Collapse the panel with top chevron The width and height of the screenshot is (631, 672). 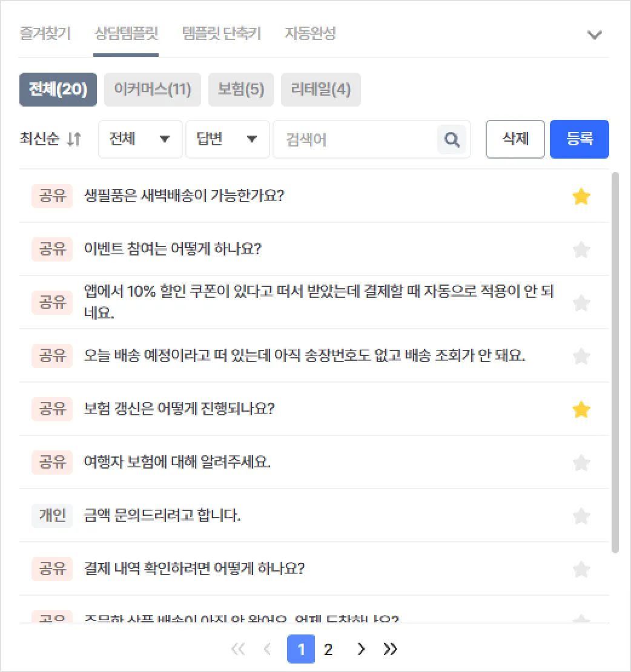click(595, 35)
